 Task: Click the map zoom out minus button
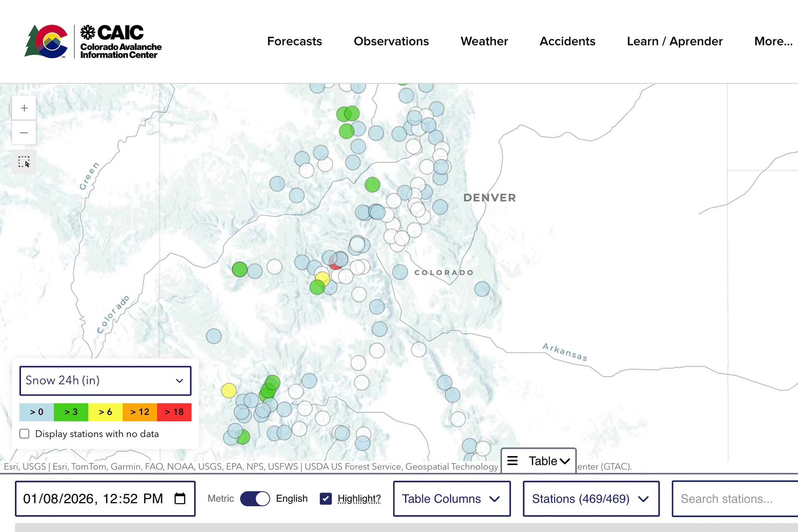[x=24, y=133]
